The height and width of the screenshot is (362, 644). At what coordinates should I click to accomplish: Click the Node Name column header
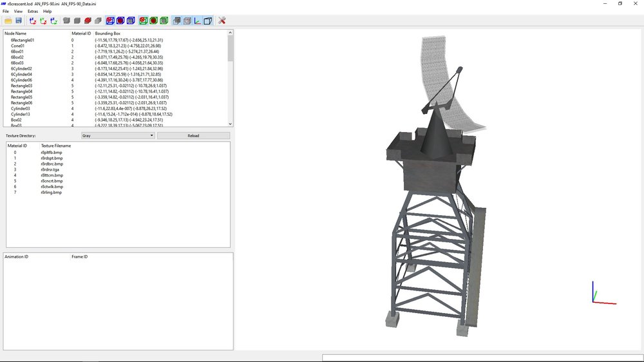[15, 33]
